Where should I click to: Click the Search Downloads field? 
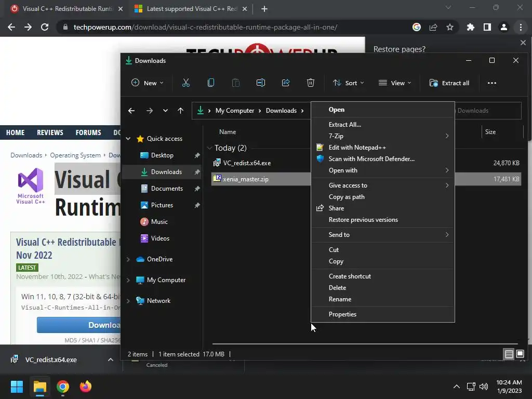tap(488, 111)
